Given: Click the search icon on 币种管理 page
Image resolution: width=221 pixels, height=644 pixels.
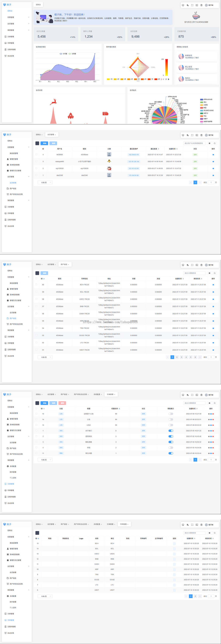Looking at the screenshot, I should 215,533.
